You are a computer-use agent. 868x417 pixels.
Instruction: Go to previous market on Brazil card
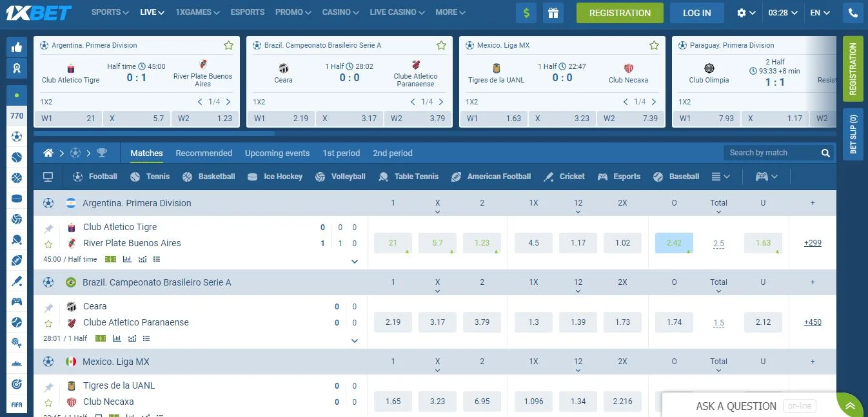(413, 102)
